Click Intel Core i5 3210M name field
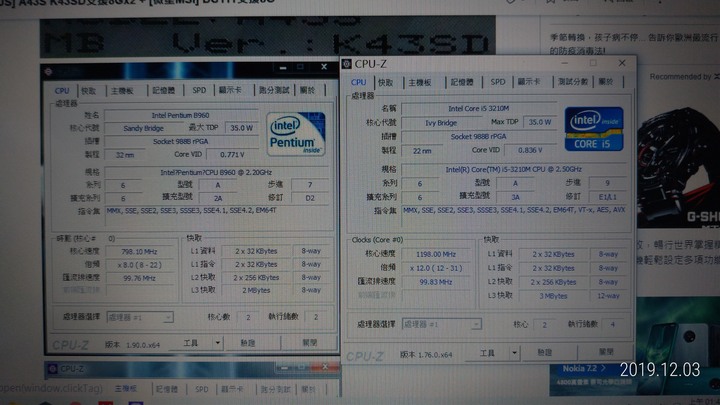The width and height of the screenshot is (720, 405). (478, 109)
